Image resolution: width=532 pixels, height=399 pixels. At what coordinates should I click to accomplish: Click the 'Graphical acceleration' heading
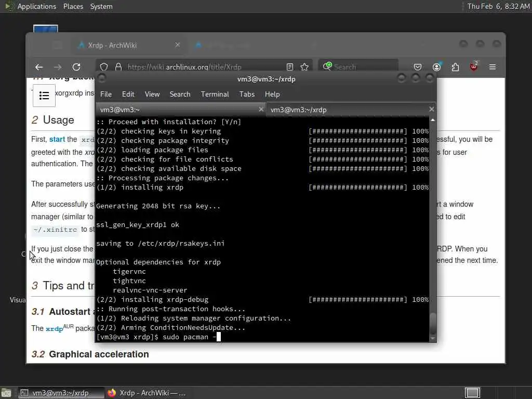pos(99,354)
